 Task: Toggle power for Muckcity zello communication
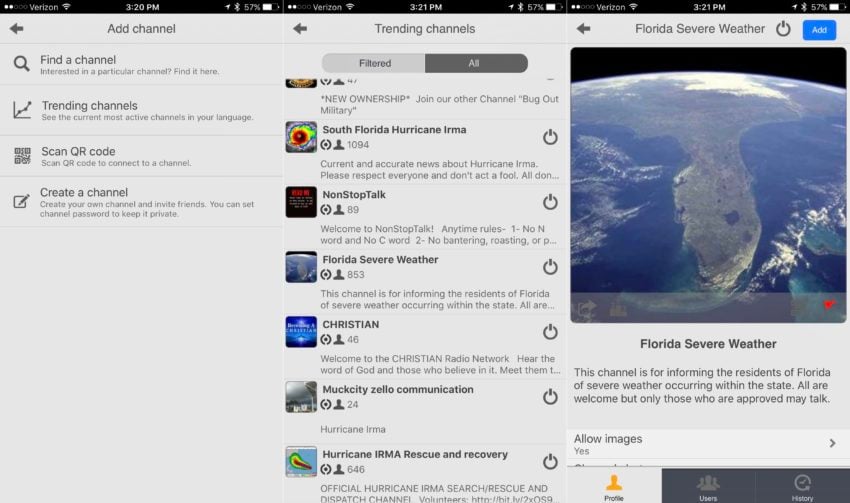click(x=550, y=396)
